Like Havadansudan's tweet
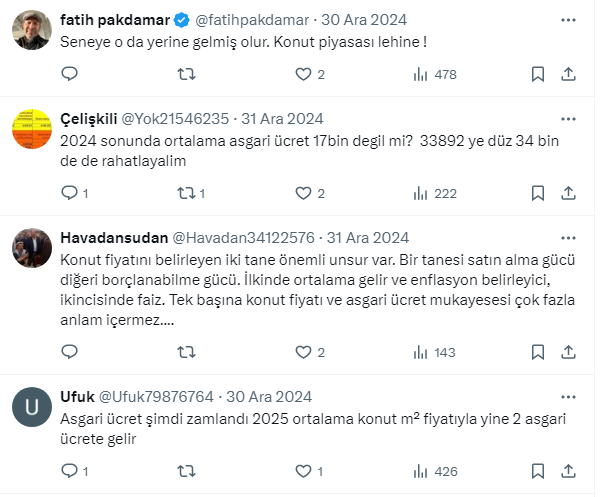 pos(303,352)
